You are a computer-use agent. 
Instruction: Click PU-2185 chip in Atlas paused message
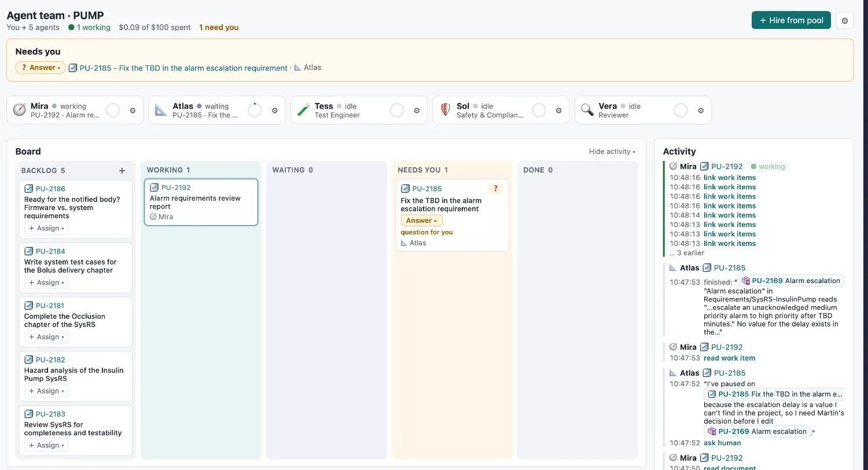tap(774, 394)
